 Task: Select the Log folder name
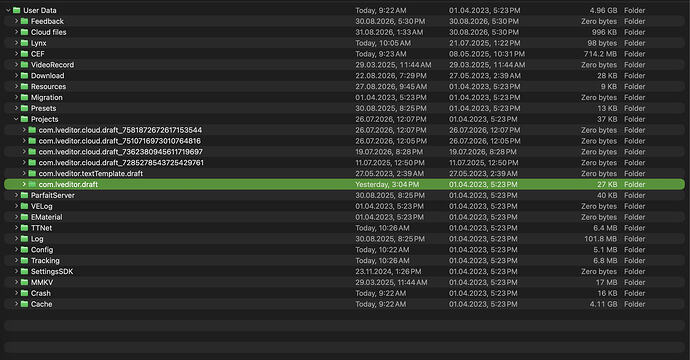pyautogui.click(x=37, y=239)
